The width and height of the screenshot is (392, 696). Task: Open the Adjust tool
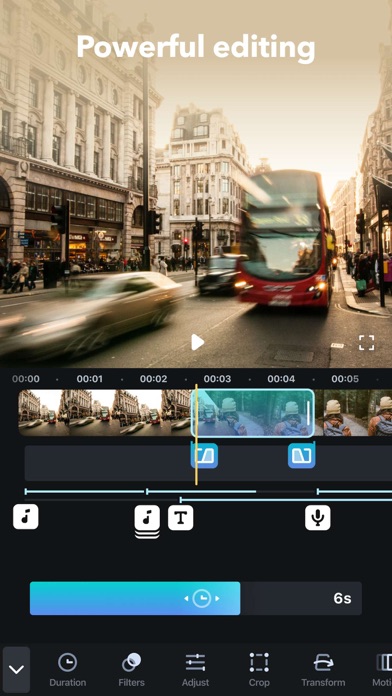(195, 669)
